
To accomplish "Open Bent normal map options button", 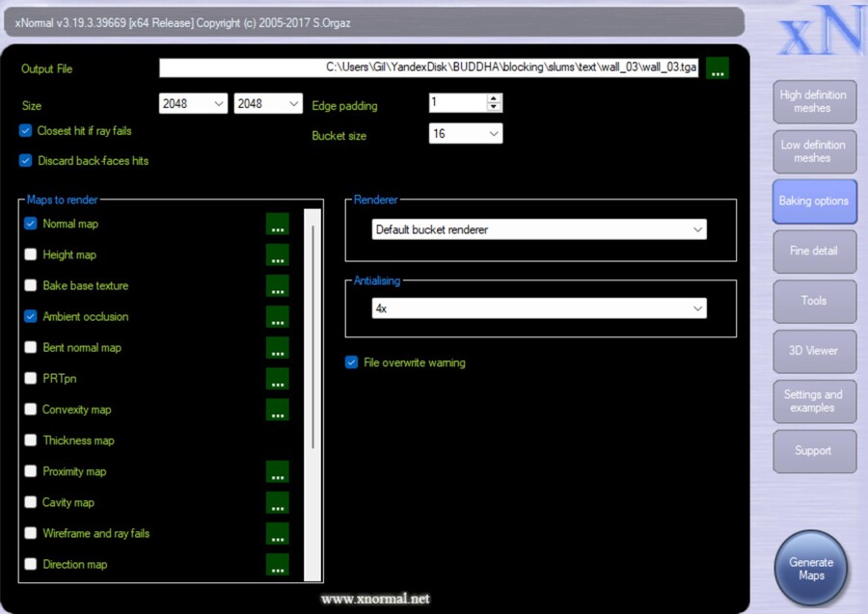I will (x=278, y=348).
